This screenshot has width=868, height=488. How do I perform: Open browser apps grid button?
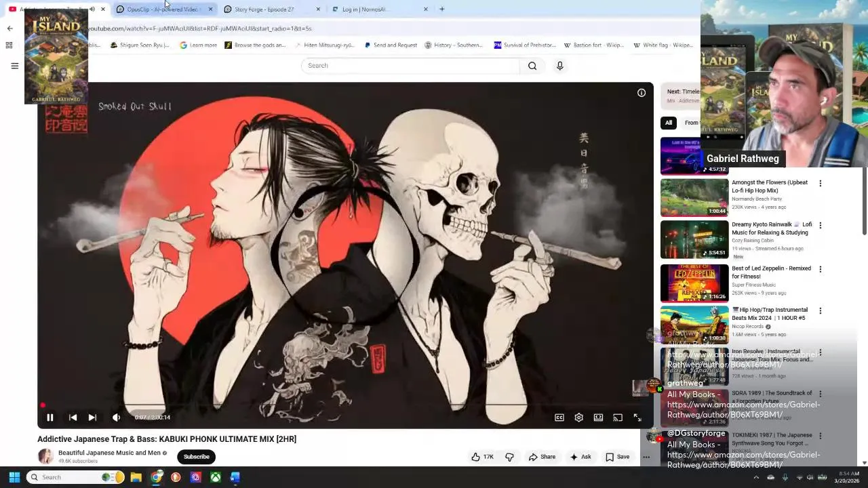(9, 45)
